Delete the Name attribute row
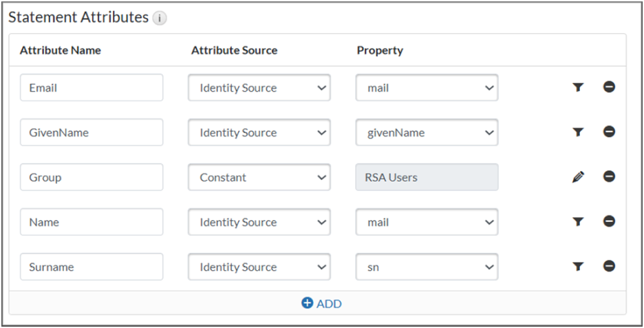Screen dimensions: 644x328 609,222
